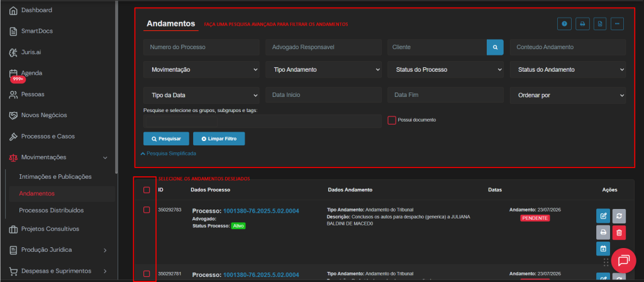This screenshot has height=282, width=644.
Task: Tick the Possui documento checkbox
Action: point(392,120)
